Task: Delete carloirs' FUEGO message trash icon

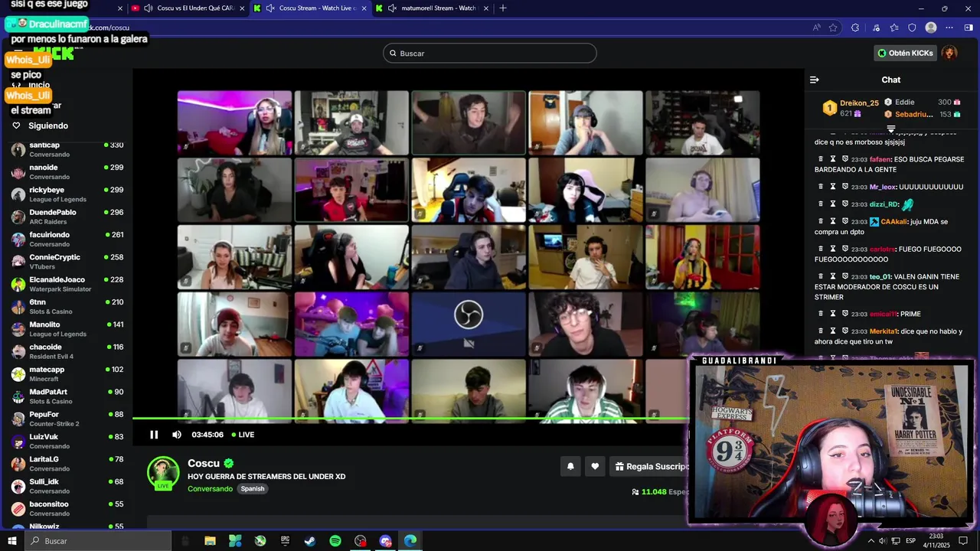Action: [x=821, y=249]
